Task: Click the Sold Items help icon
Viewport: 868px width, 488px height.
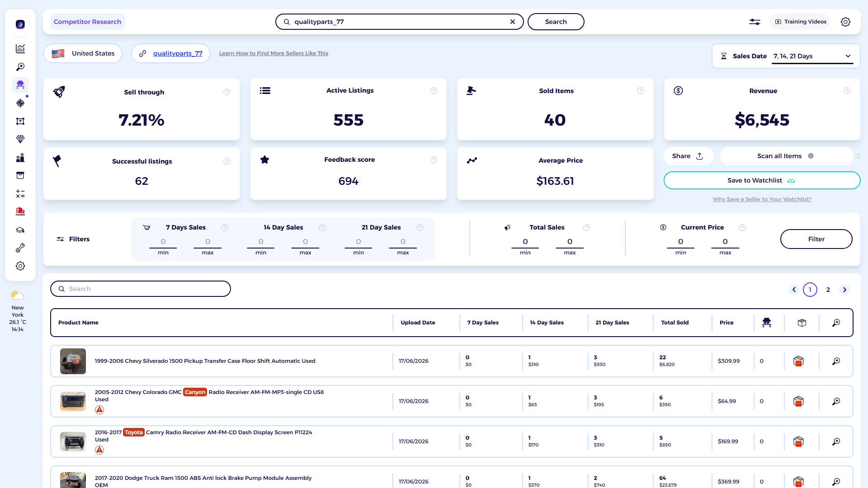Action: pos(641,91)
